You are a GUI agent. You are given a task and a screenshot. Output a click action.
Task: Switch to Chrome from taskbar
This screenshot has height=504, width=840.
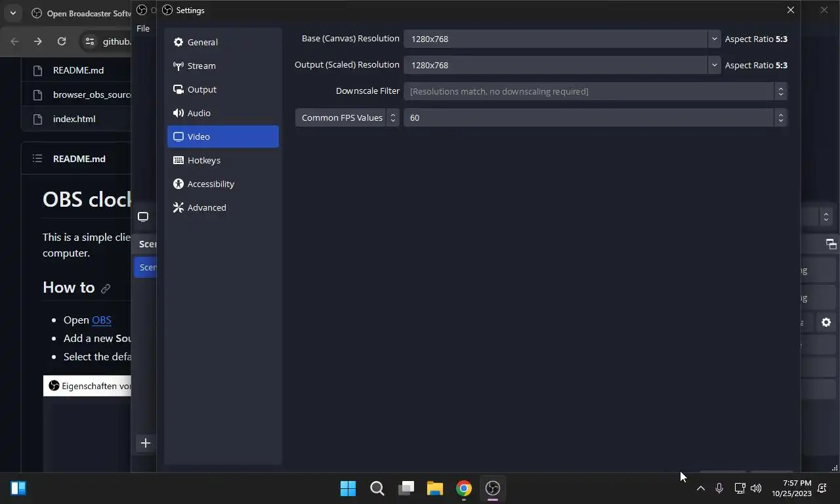(x=464, y=488)
